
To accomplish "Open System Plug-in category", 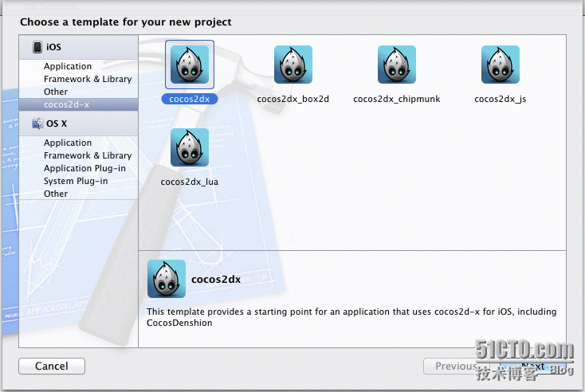I will (x=76, y=181).
